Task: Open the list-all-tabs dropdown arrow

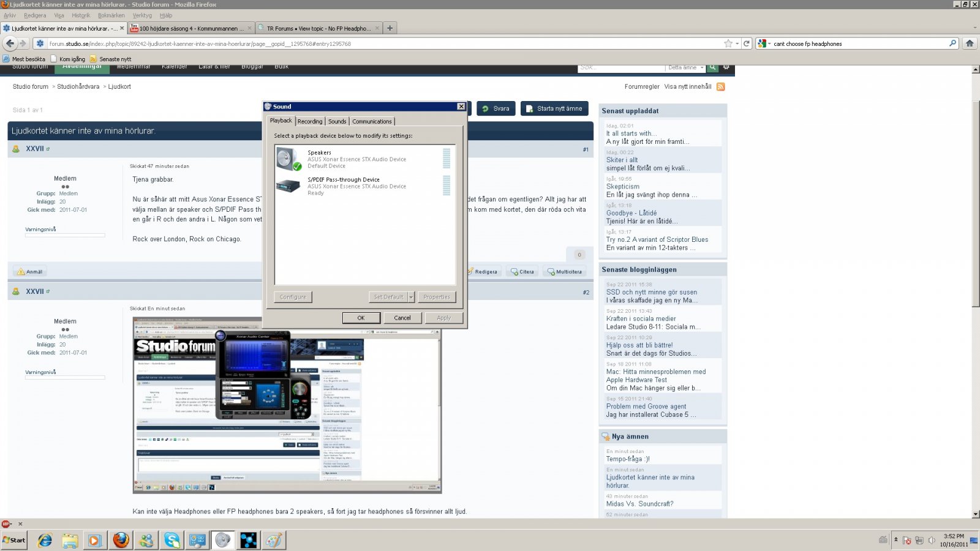Action: [x=974, y=28]
